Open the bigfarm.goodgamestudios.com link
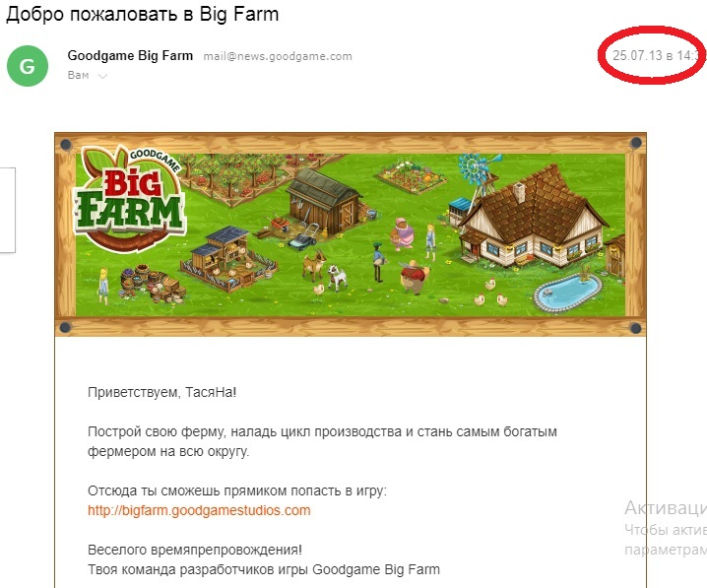Image resolution: width=707 pixels, height=588 pixels. pos(199,510)
